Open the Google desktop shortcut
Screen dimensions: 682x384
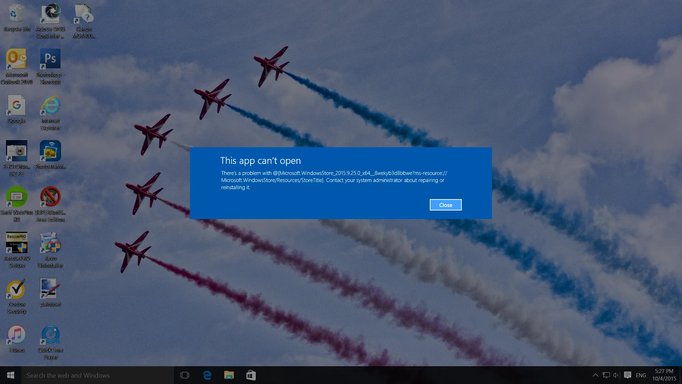17,110
